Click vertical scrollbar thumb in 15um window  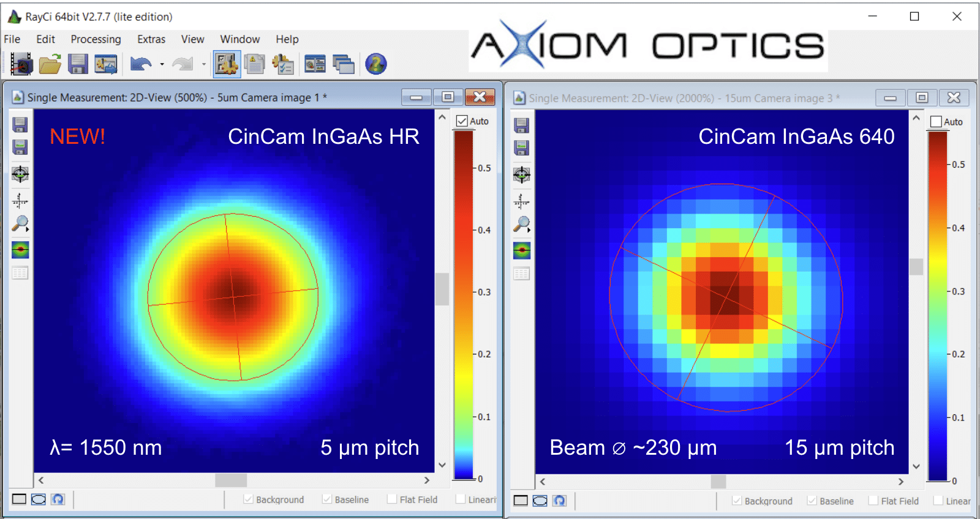click(x=916, y=267)
